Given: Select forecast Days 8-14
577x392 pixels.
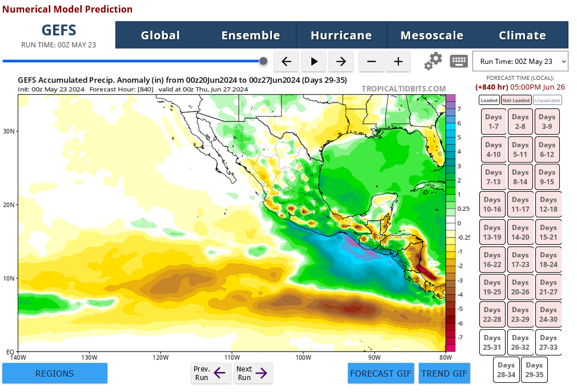Looking at the screenshot, I should [x=520, y=177].
